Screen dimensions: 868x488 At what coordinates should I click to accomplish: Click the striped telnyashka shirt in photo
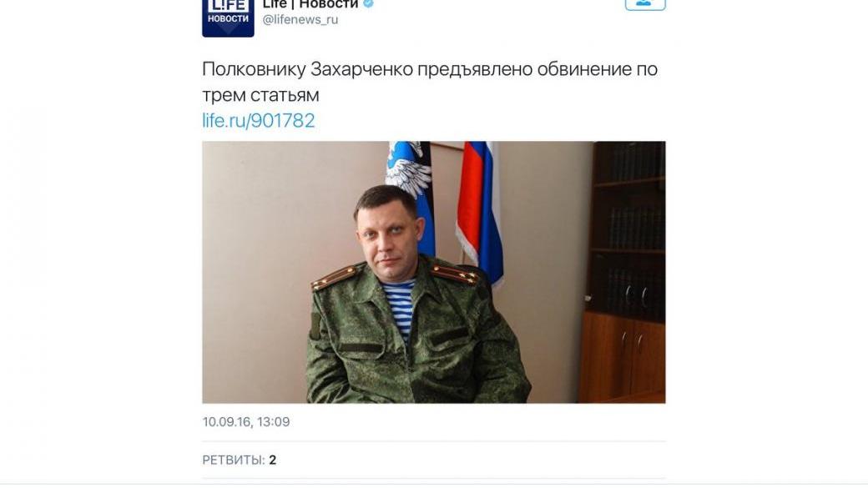pos(399,306)
